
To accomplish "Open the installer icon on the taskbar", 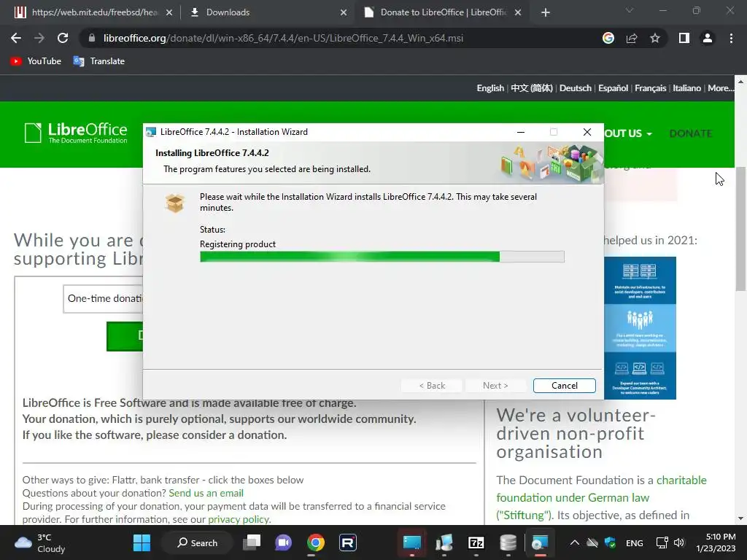I will (540, 542).
